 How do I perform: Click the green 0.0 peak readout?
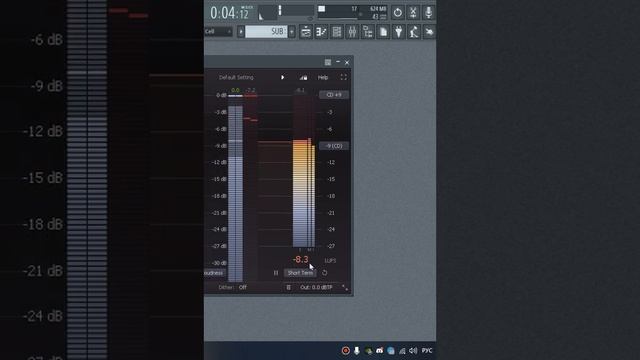[236, 90]
